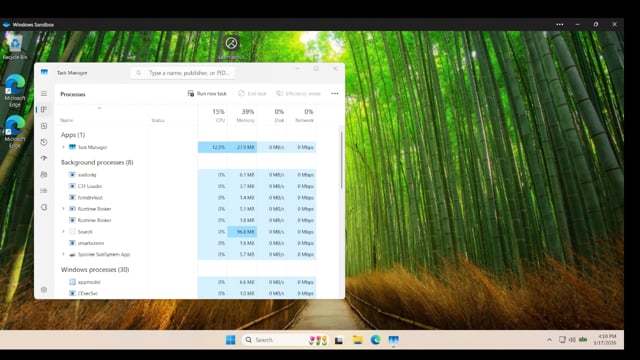640x360 pixels.
Task: Click the Task Manager taskbar icon
Action: click(x=393, y=340)
